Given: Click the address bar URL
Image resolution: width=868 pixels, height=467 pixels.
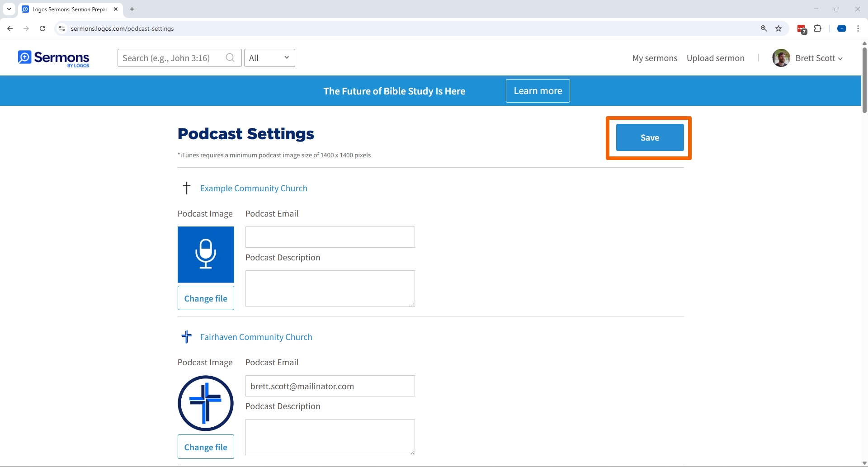Looking at the screenshot, I should pyautogui.click(x=122, y=28).
